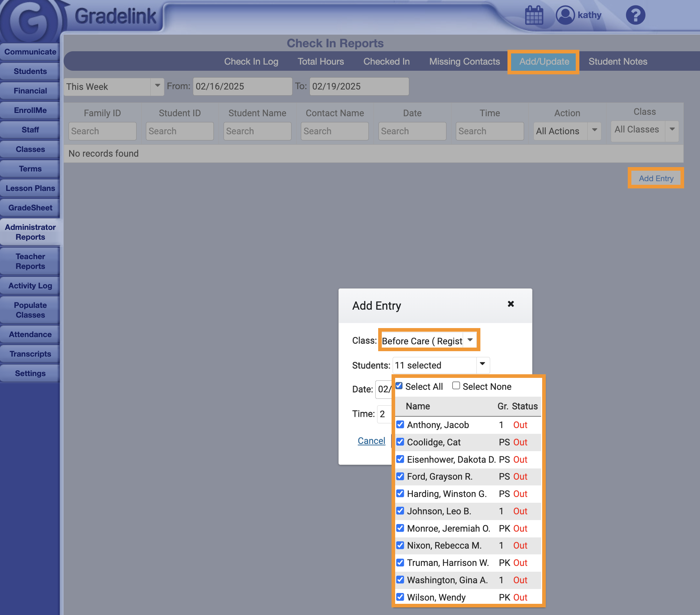Open Attendance in the sidebar
700x615 pixels.
[x=30, y=334]
